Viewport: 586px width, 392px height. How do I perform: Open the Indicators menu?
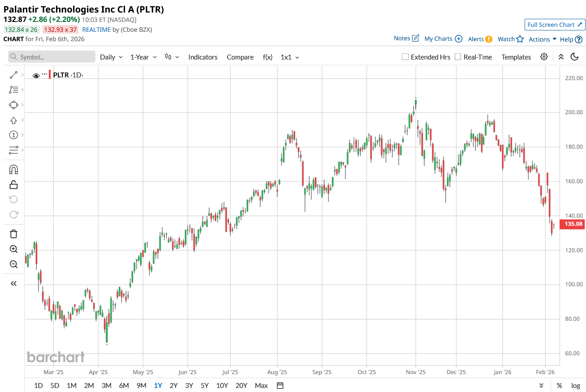pyautogui.click(x=203, y=57)
